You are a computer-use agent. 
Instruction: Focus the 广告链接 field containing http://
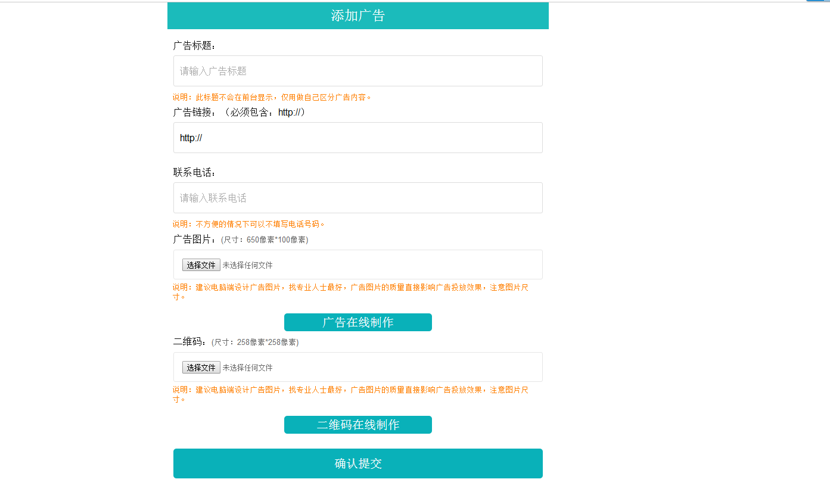click(x=358, y=138)
